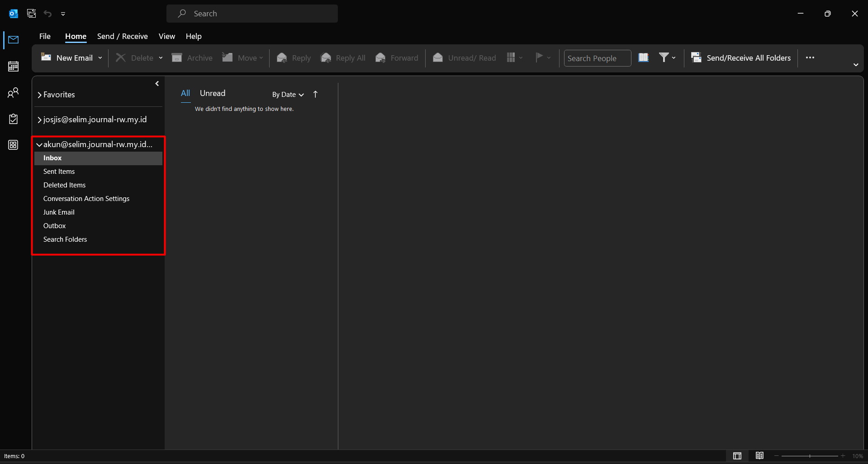Open the People contacts icon

point(14,93)
